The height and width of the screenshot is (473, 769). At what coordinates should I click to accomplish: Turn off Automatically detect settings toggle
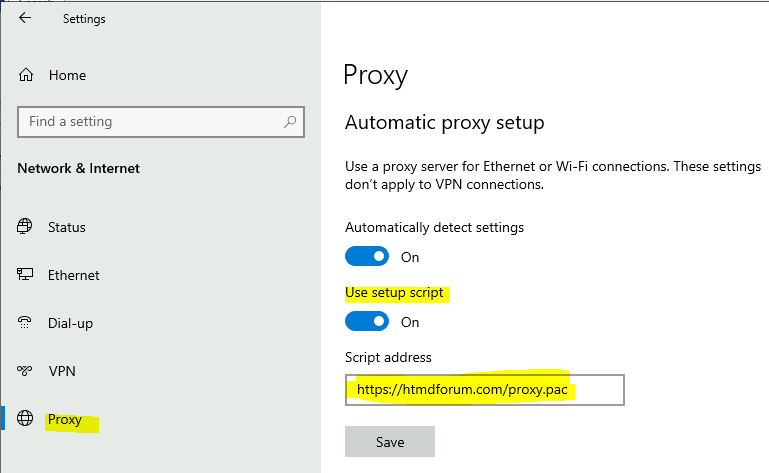click(366, 257)
